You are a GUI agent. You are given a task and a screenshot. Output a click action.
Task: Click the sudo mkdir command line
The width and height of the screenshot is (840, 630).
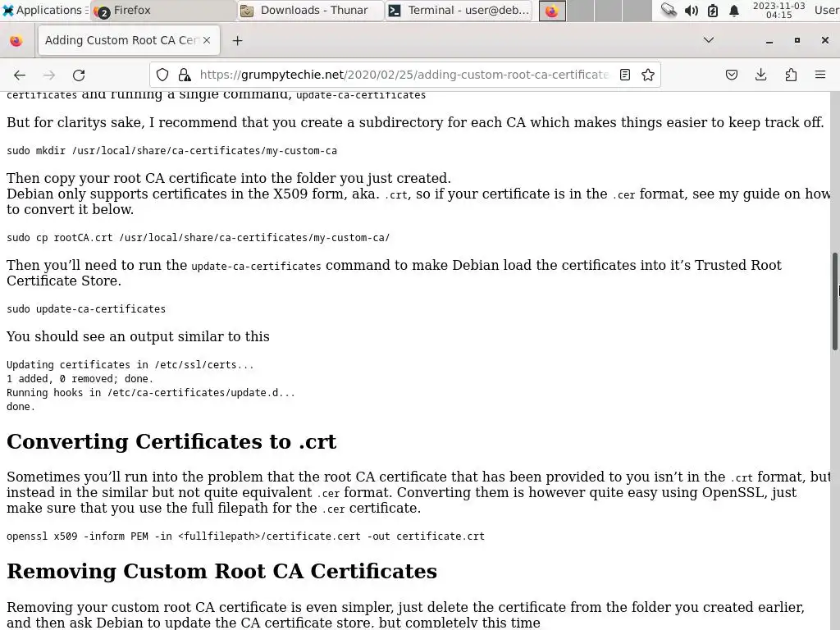172,151
